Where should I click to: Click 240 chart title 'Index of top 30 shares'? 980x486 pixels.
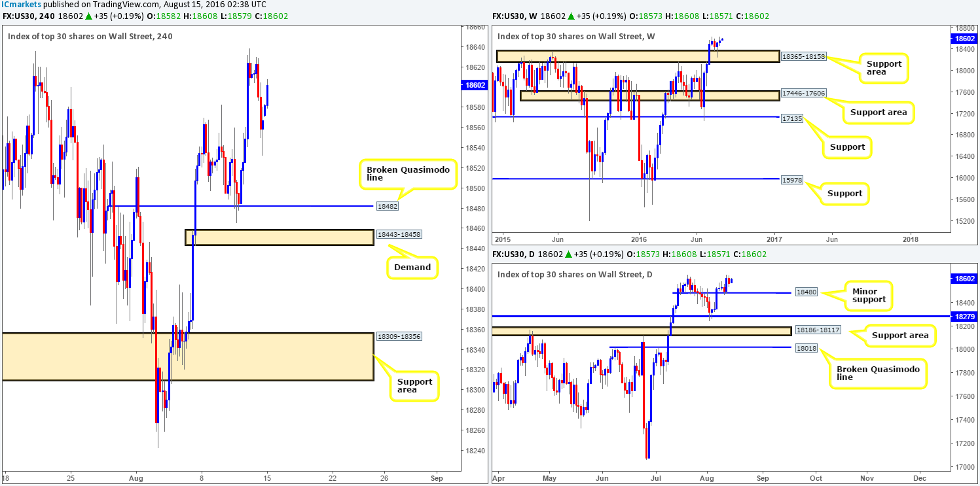(x=90, y=36)
